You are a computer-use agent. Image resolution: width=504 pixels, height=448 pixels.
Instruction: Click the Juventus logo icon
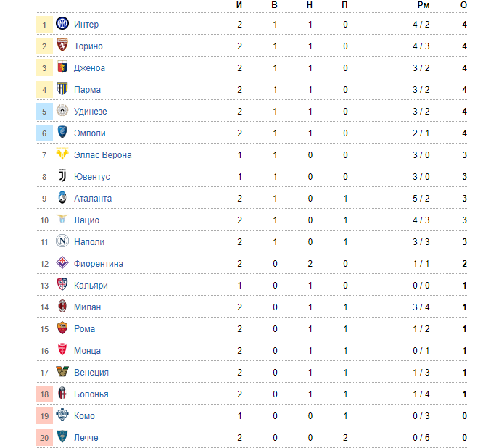click(x=62, y=176)
